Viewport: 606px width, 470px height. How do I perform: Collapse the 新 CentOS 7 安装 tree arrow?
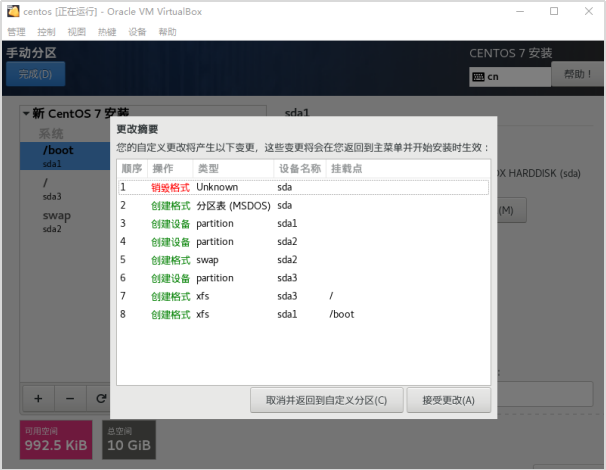[x=26, y=114]
